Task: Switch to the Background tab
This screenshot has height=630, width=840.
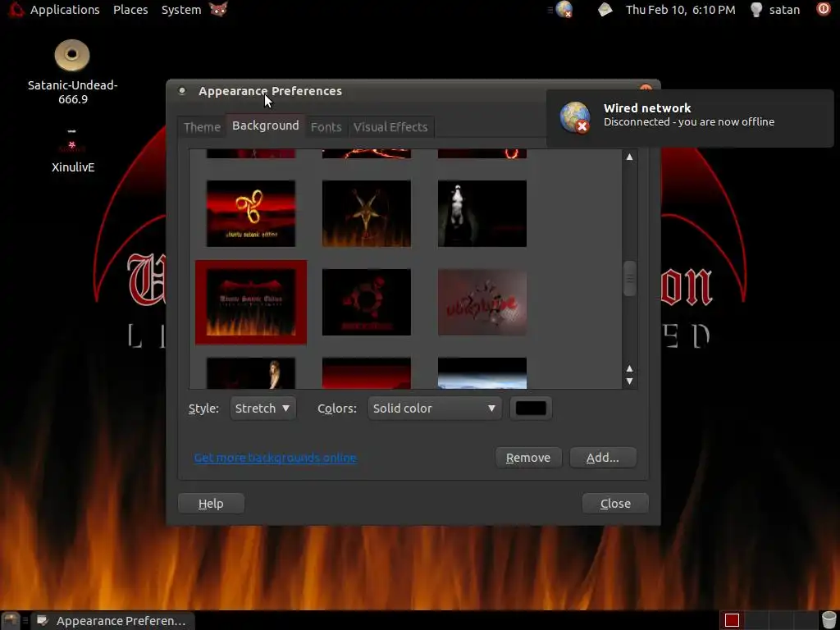Action: click(x=266, y=126)
